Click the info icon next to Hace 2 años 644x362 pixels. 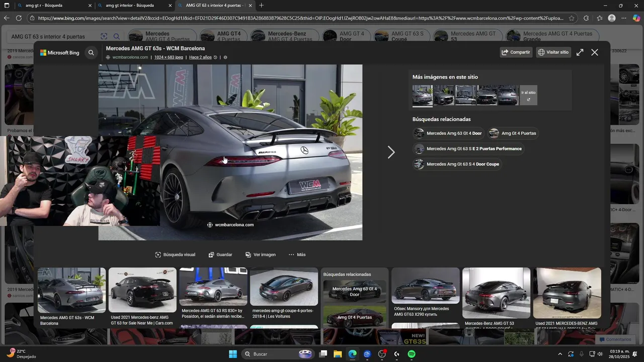[x=225, y=57]
